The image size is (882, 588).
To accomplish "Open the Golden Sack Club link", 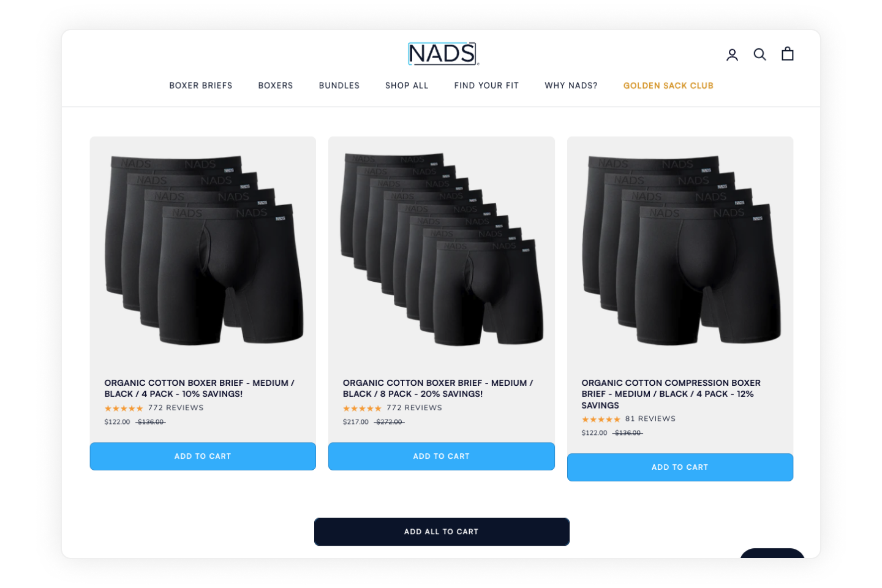I will (668, 86).
